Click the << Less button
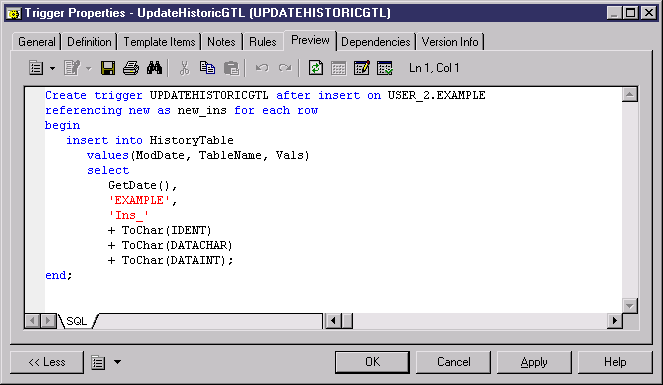Viewport: 663px width, 385px height. point(47,362)
